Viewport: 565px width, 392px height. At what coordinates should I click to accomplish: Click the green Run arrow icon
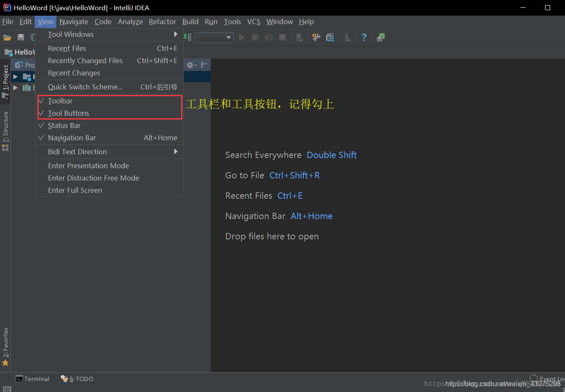(242, 38)
